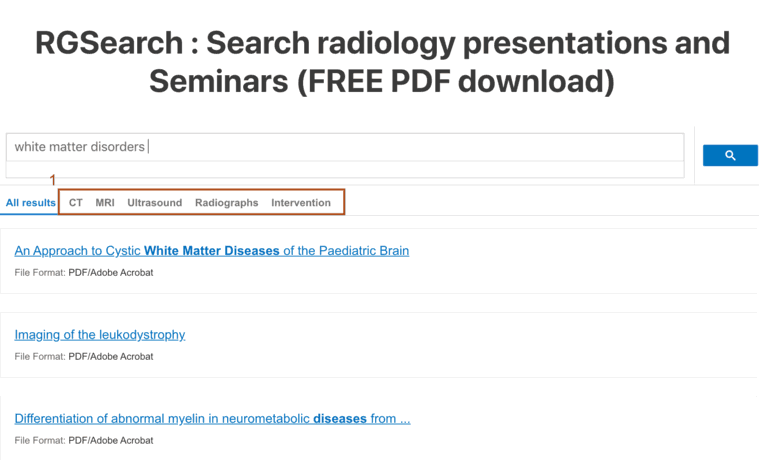Click bold White Matter Diseases phrase
This screenshot has height=460, width=759.
[212, 251]
